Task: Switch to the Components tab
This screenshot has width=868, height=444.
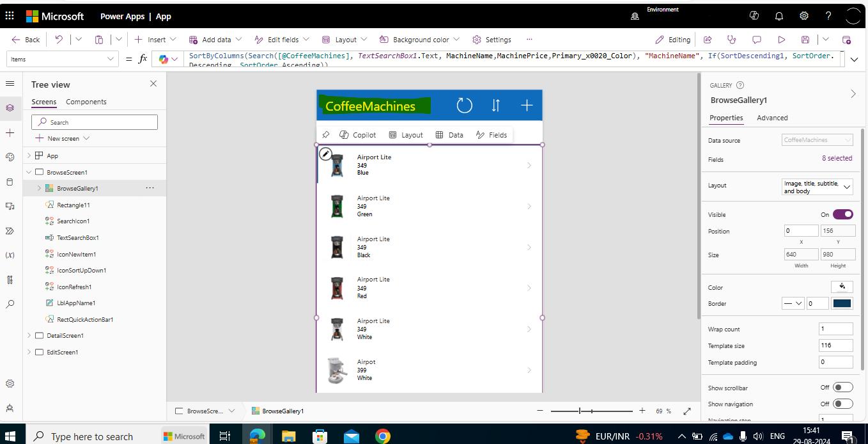Action: point(86,102)
